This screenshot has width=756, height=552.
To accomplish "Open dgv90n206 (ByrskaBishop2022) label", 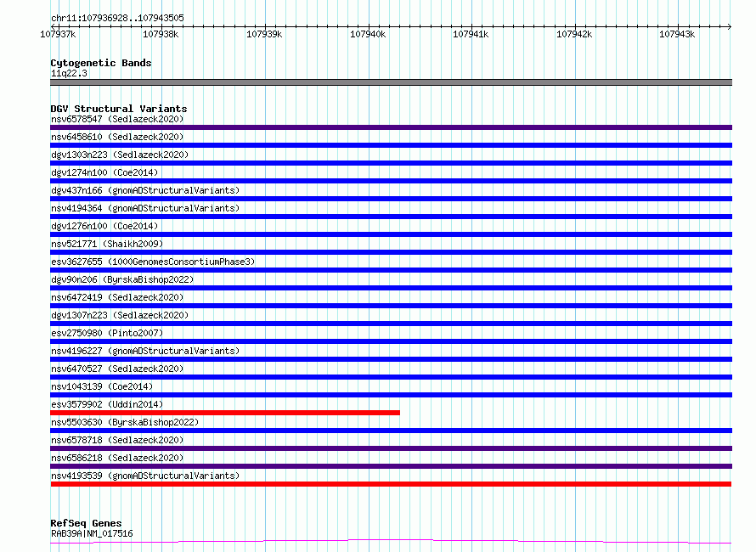I will tap(122, 279).
